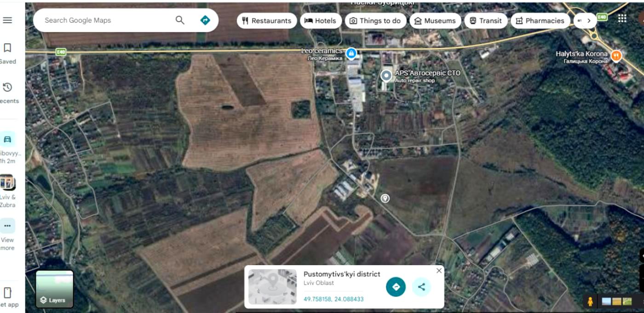Select the Street View pegman
The height and width of the screenshot is (313, 644).
[590, 301]
